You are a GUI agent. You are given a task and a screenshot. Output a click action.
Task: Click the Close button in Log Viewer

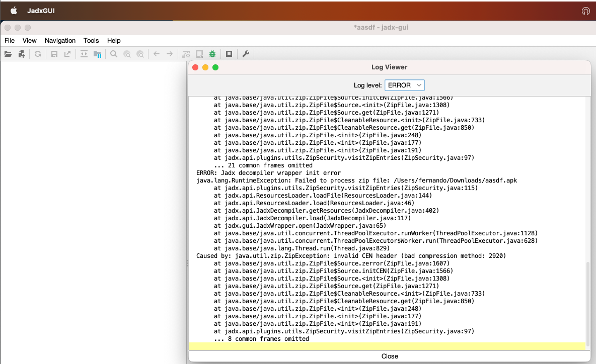click(389, 356)
